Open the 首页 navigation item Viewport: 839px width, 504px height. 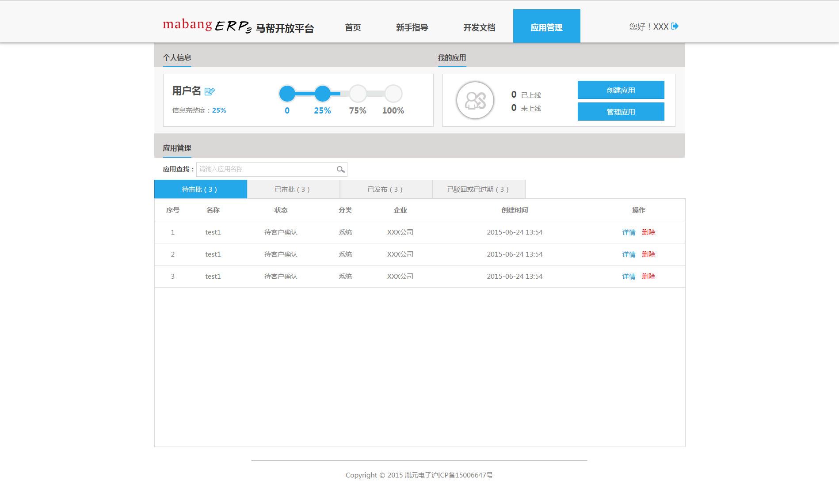click(x=353, y=27)
